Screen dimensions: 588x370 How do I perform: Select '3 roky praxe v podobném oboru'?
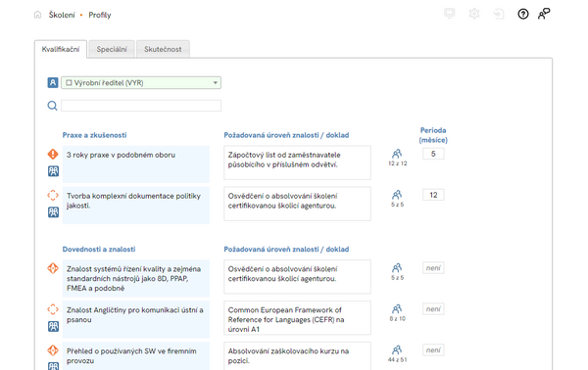(136, 164)
